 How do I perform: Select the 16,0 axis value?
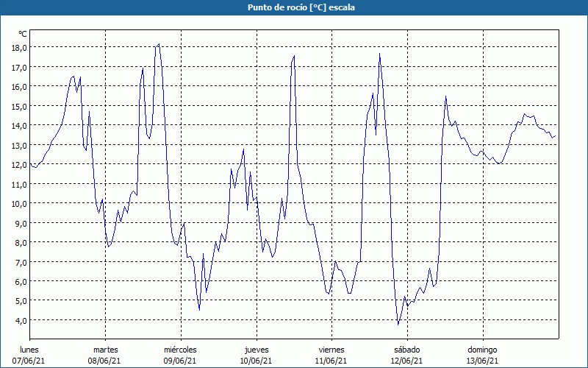20,87
